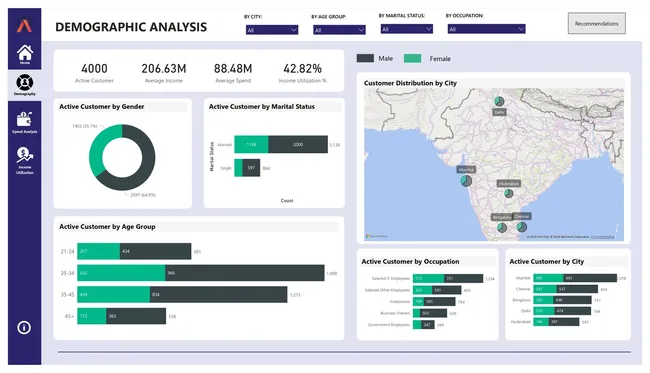This screenshot has width=650, height=373.
Task: Select 21-24 male bar showing 434
Action: tap(156, 251)
